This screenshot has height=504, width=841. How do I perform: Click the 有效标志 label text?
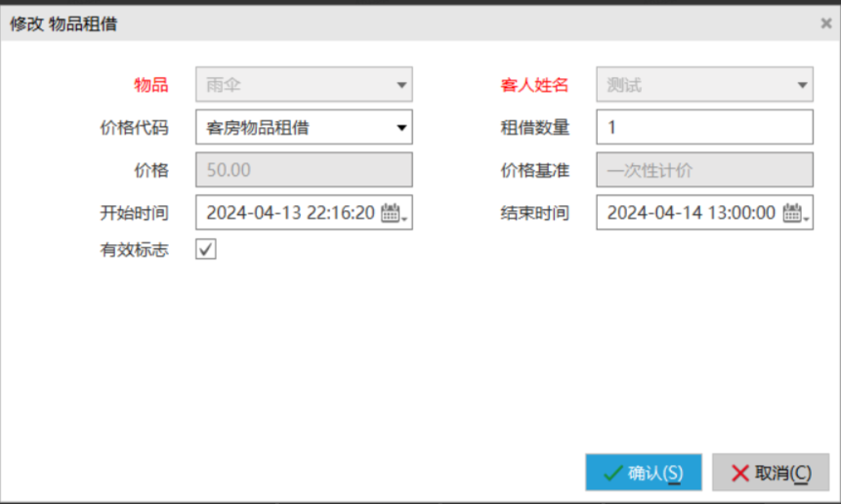pyautogui.click(x=134, y=250)
